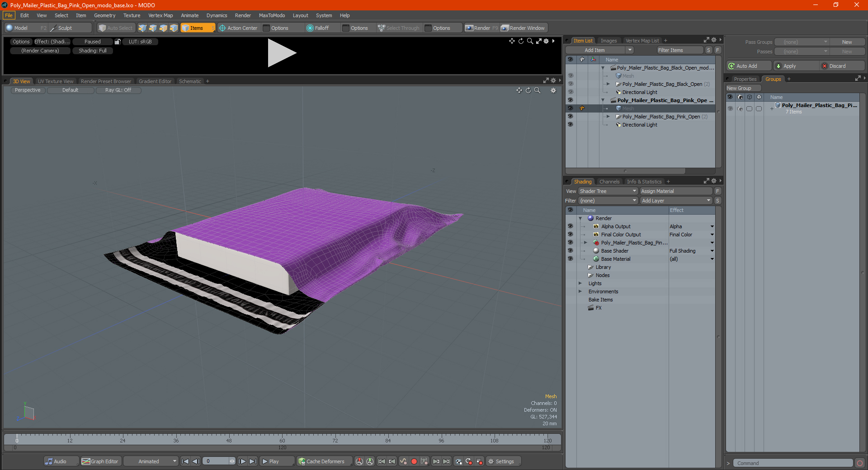Select the Action Center tool

point(238,28)
